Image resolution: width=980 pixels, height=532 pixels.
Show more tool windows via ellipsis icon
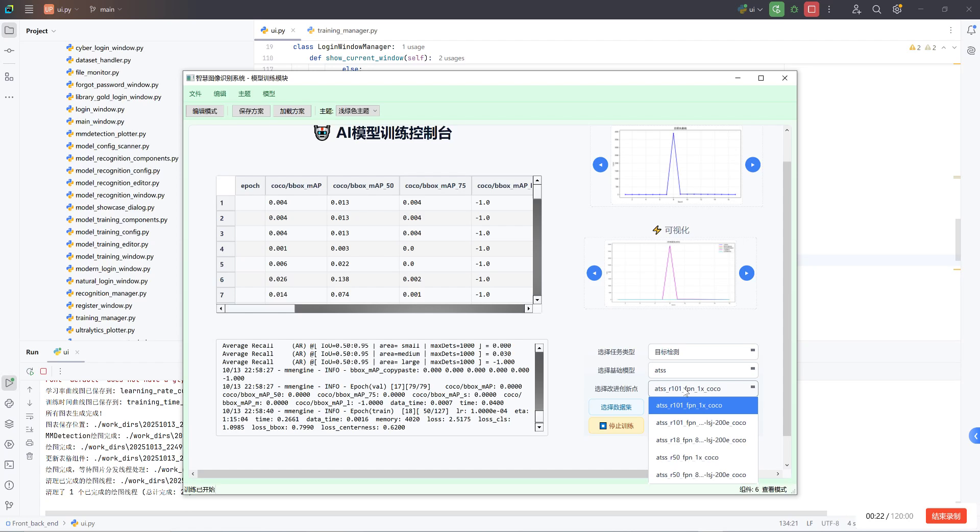point(9,97)
